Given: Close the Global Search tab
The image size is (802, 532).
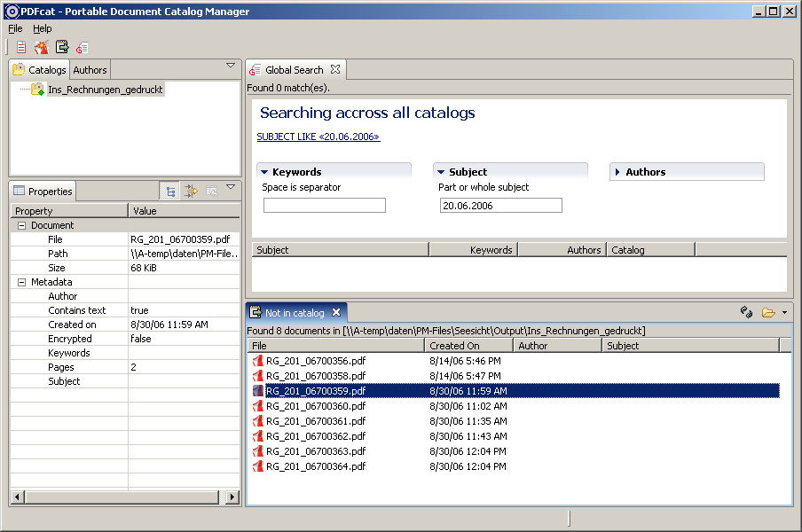Looking at the screenshot, I should (335, 69).
